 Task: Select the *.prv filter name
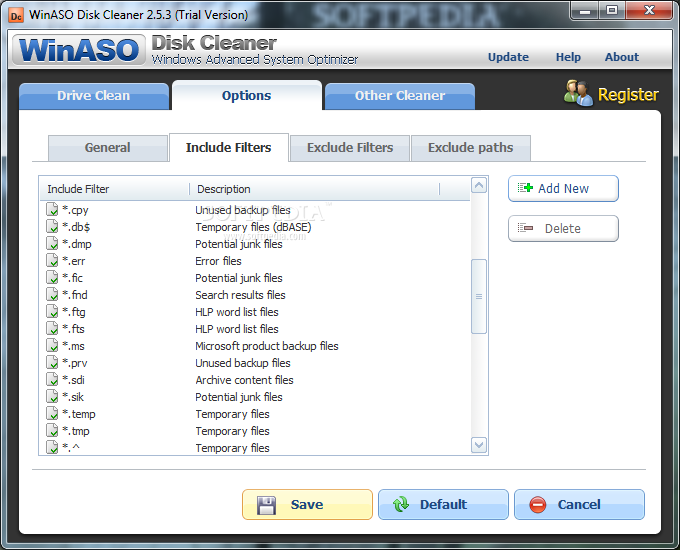[x=75, y=363]
